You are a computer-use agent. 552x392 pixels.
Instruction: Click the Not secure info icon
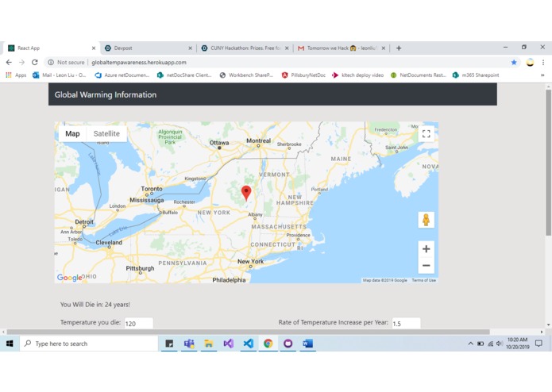tap(51, 62)
